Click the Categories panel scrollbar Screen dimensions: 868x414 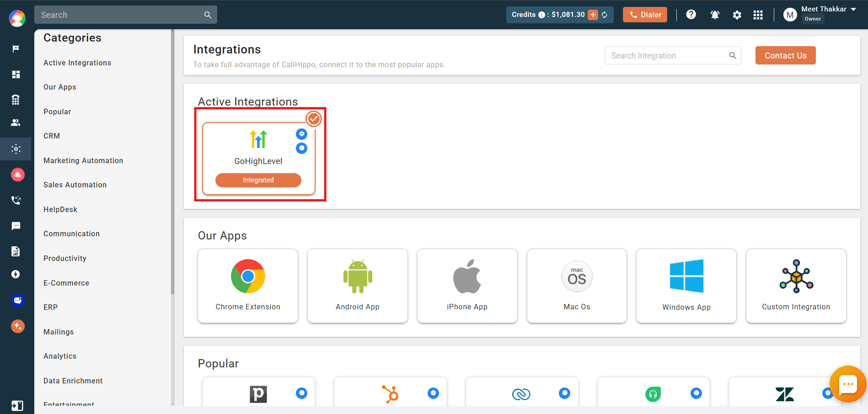pyautogui.click(x=172, y=162)
